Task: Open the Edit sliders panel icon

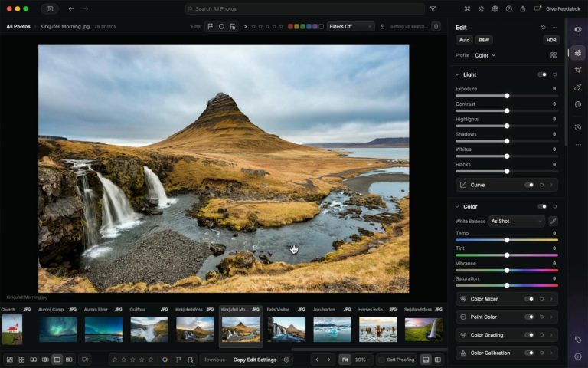Action: pos(578,53)
